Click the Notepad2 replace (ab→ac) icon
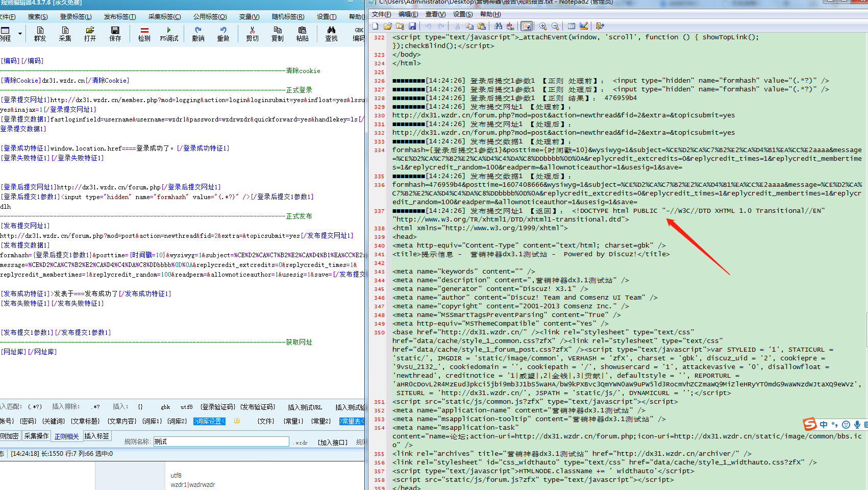Viewport: 868px width, 490px height. coord(510,26)
